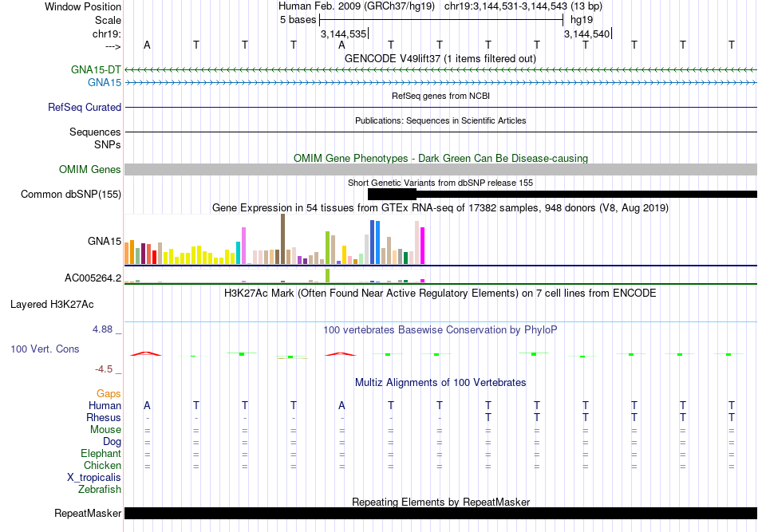This screenshot has width=758, height=532.
Task: Click the Elephant species label
Action: click(101, 453)
